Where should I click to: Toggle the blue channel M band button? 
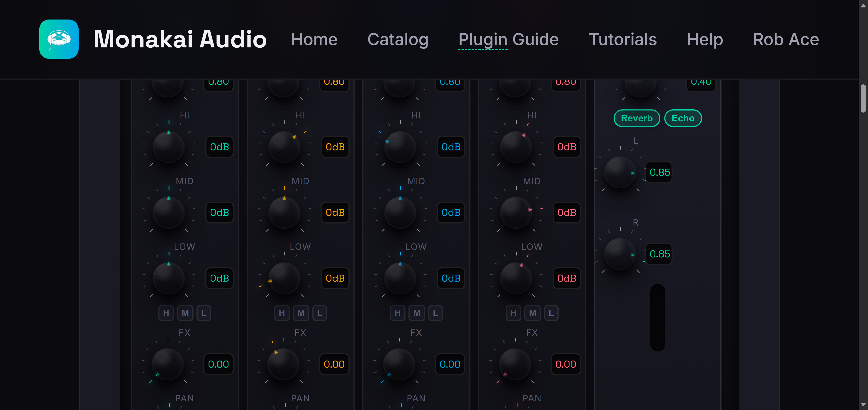417,313
